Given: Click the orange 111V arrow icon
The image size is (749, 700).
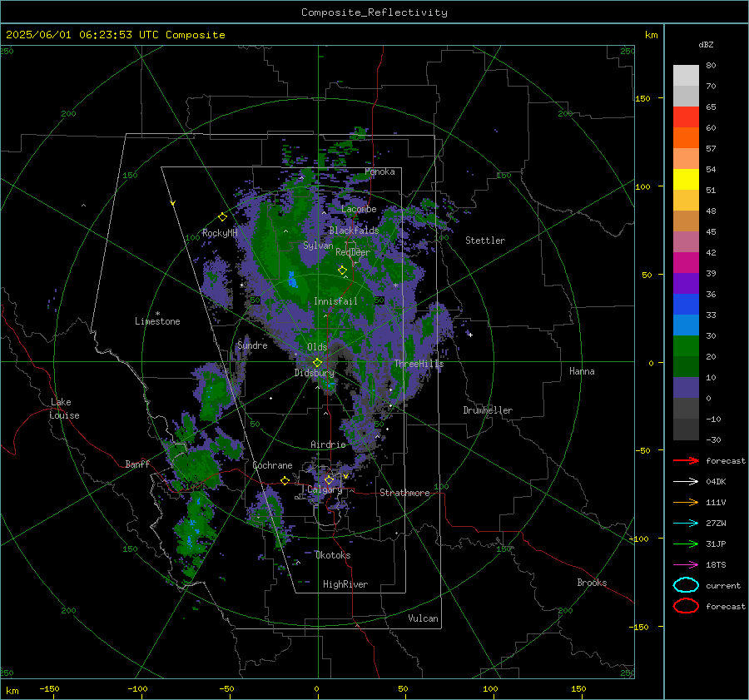Looking at the screenshot, I should pos(686,502).
